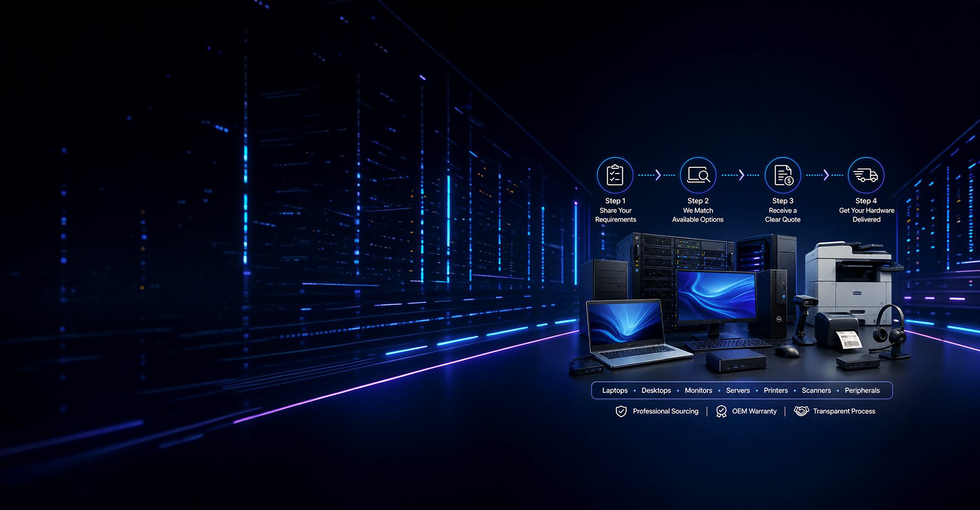Click the handshake icon beside Transparent Process
980x510 pixels.
(x=802, y=411)
